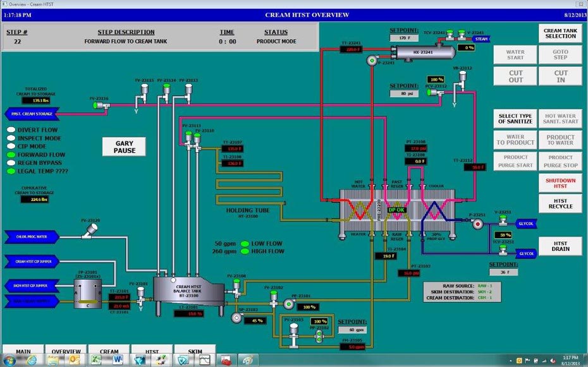Open the Select Type of Sanitize chooser

pos(515,118)
